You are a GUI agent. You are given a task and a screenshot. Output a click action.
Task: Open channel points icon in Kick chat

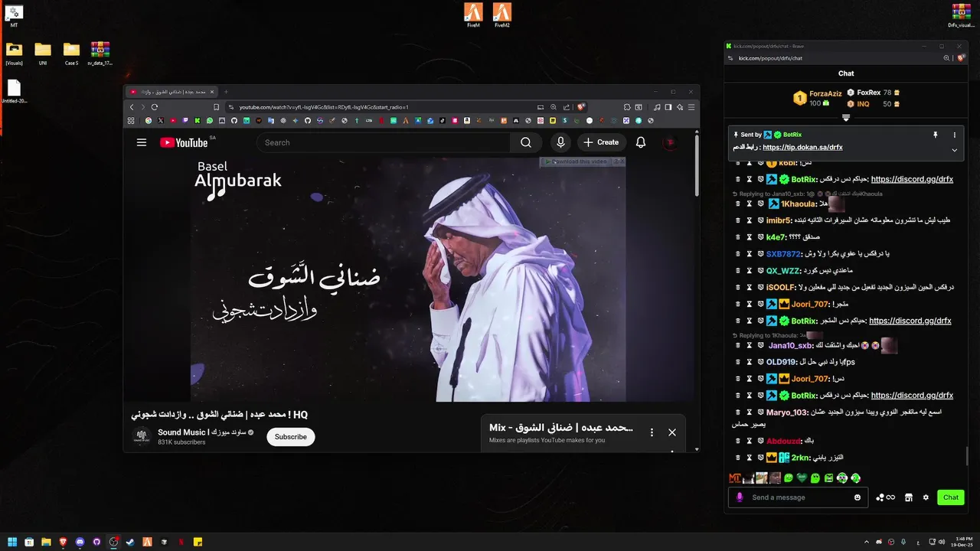(x=885, y=497)
